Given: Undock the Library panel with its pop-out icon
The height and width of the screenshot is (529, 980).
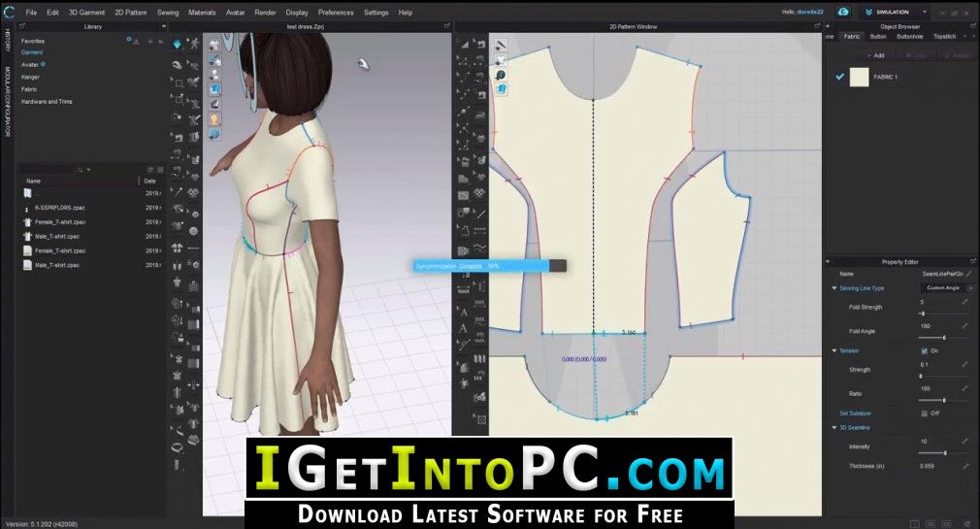Looking at the screenshot, I should click(22, 26).
